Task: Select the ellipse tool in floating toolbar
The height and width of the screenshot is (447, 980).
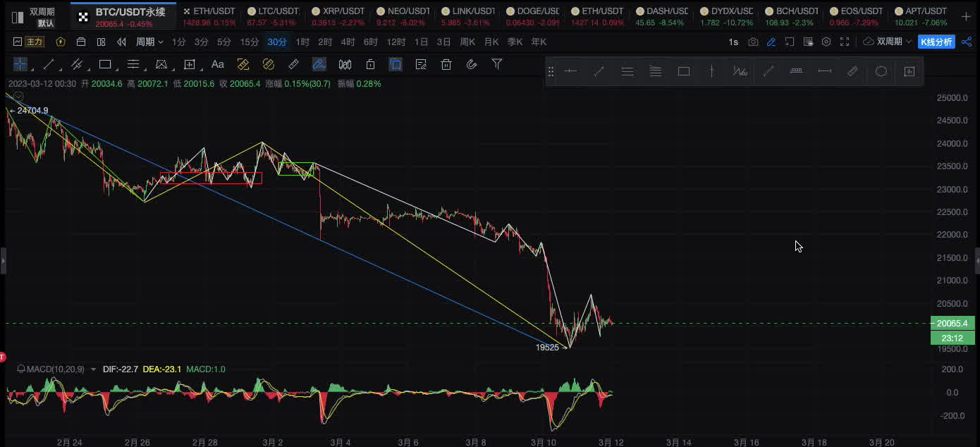Action: pyautogui.click(x=881, y=71)
